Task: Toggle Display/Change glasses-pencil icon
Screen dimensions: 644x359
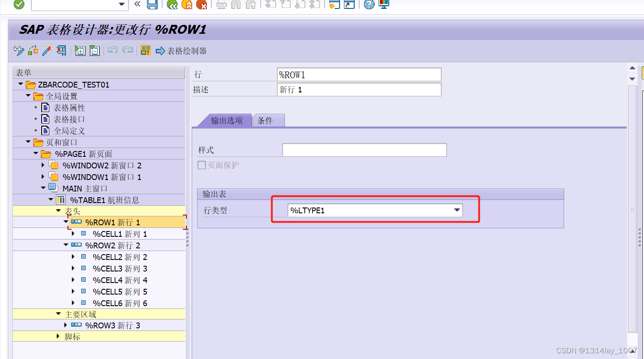Action: [x=19, y=50]
